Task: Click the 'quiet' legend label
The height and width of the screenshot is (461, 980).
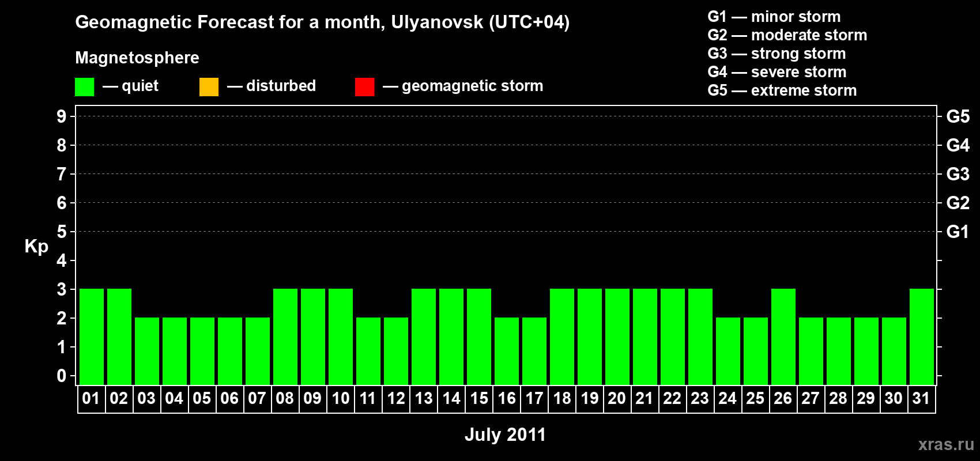Action: tap(140, 86)
